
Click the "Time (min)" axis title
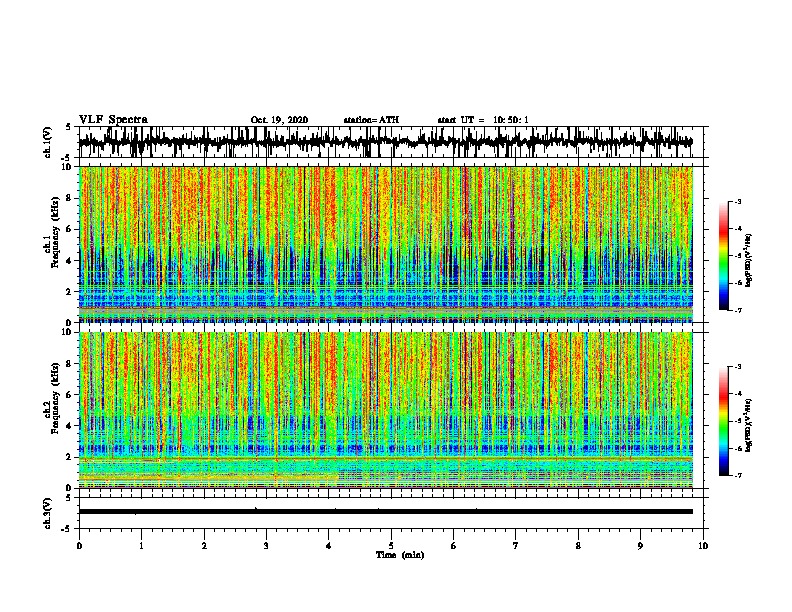coord(400,555)
